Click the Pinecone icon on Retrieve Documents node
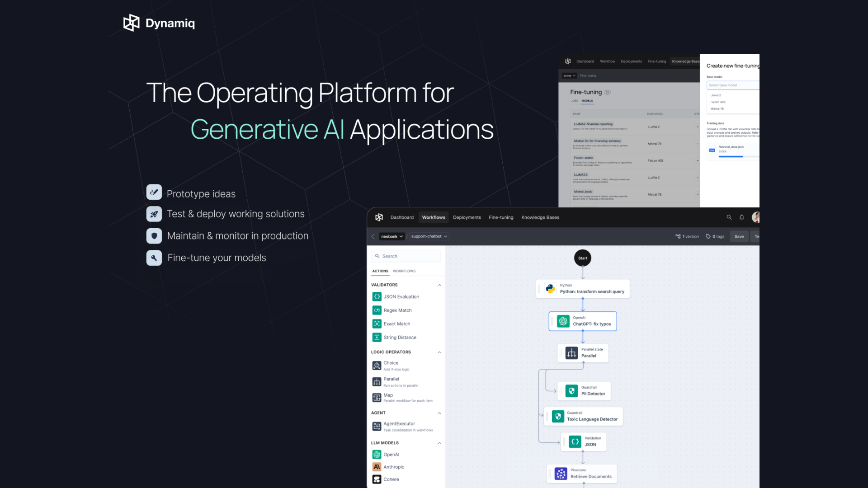 (561, 474)
